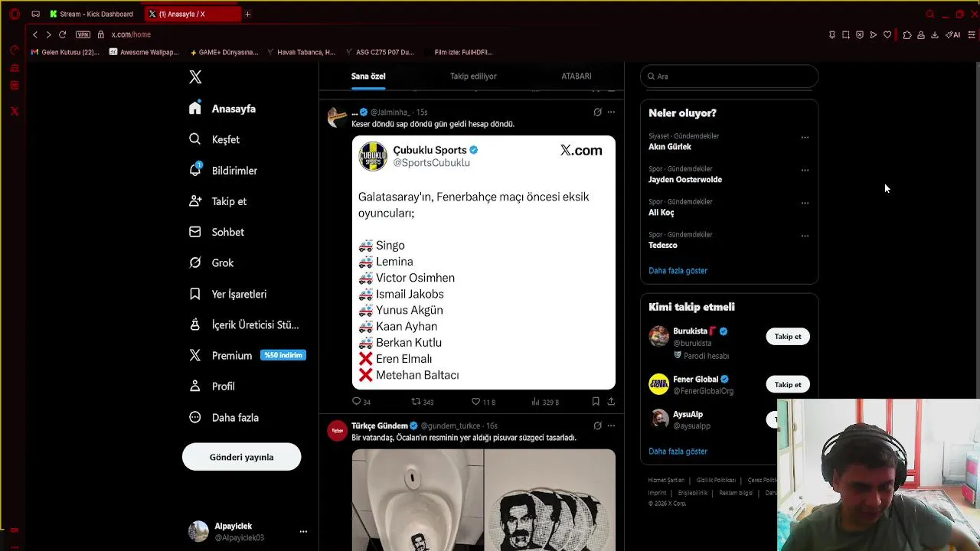Open account menu next to Alpayiclek
The height and width of the screenshot is (551, 980).
click(x=303, y=531)
